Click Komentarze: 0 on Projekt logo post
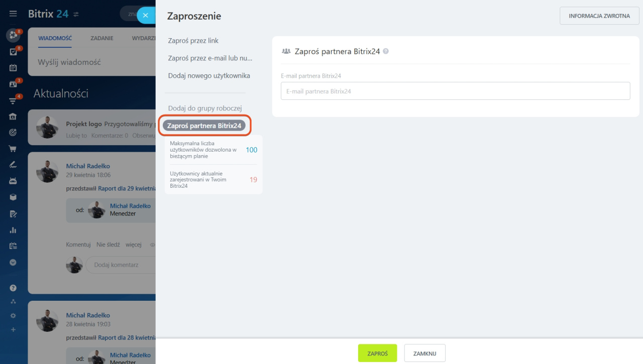 coord(110,136)
